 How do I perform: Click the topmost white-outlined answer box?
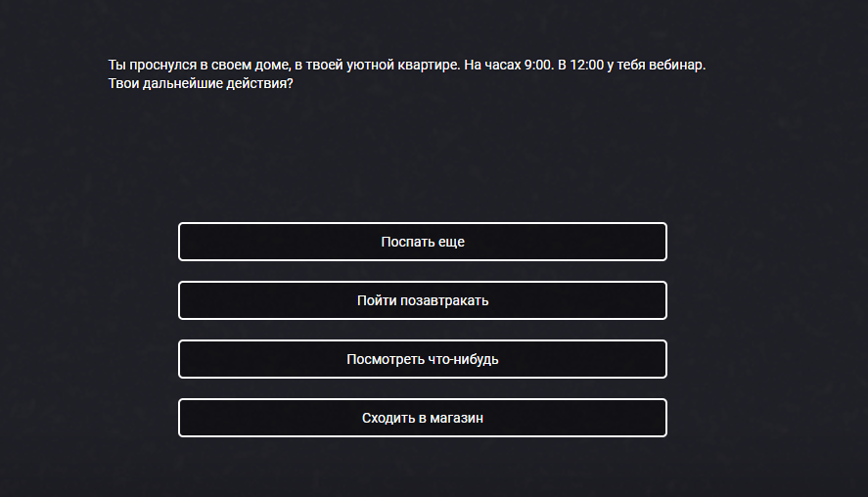[x=423, y=242]
